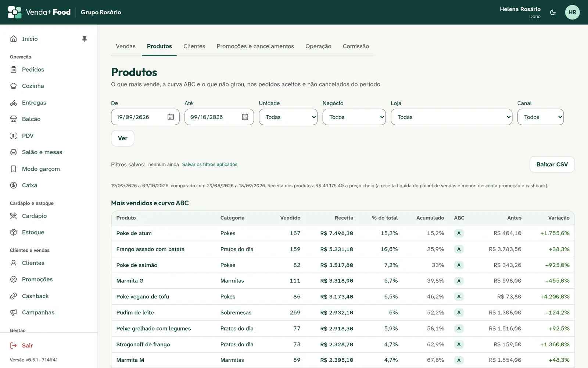Open the HR user avatar menu
588x368 pixels.
[x=572, y=12]
